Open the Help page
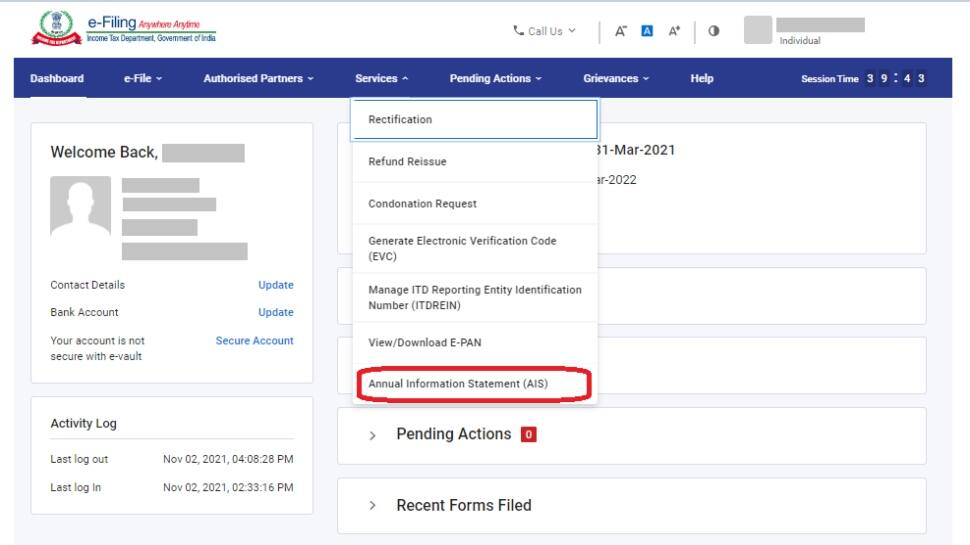This screenshot has height=545, width=970. [x=702, y=79]
